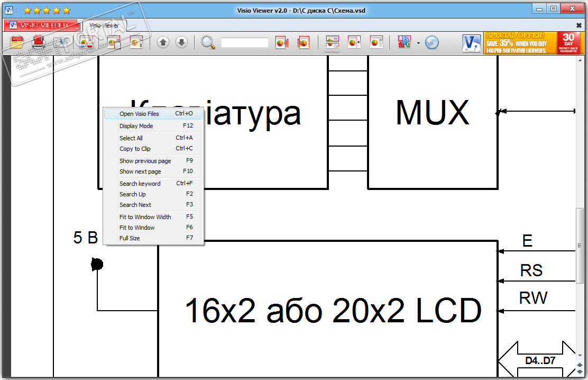
Task: Click the blue V logo icon
Action: point(471,43)
